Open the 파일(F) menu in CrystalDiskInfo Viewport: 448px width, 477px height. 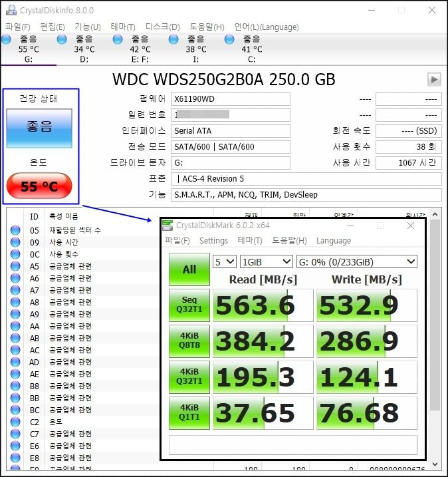18,27
